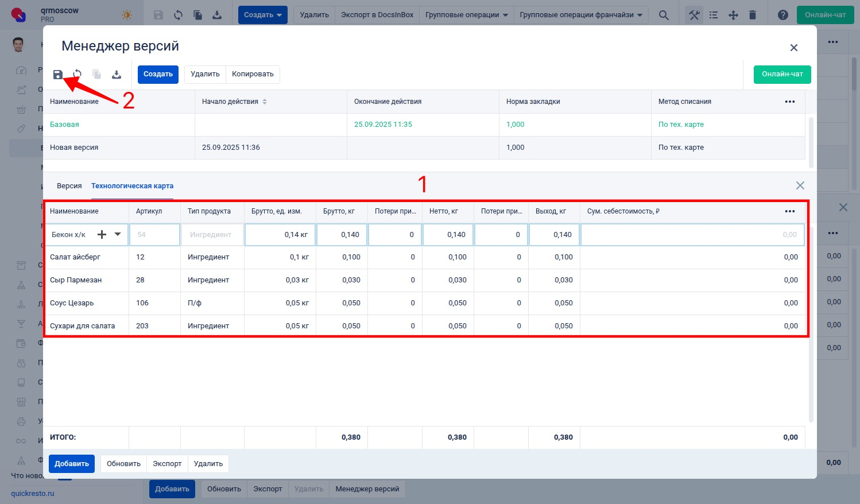This screenshot has height=504, width=860.
Task: Select the Базовая version row
Action: [x=64, y=125]
